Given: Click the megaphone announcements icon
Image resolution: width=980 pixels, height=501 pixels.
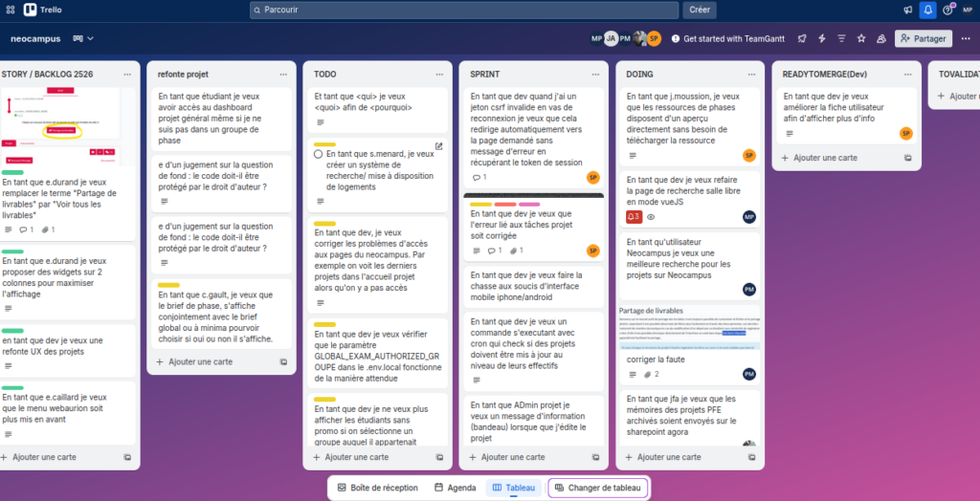Looking at the screenshot, I should (907, 10).
